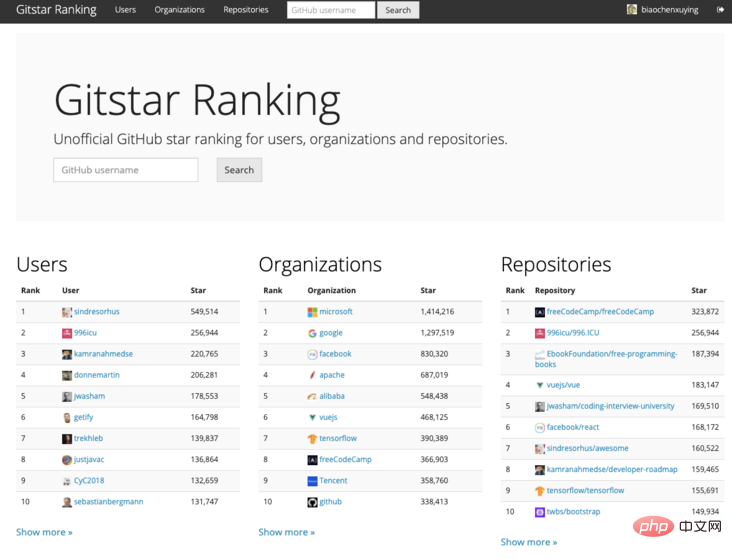
Task: Click the donnemartin user avatar icon
Action: click(67, 375)
